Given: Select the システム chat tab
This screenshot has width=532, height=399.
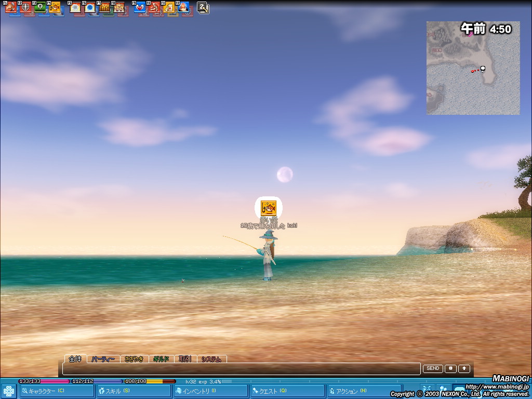Looking at the screenshot, I should click(211, 359).
